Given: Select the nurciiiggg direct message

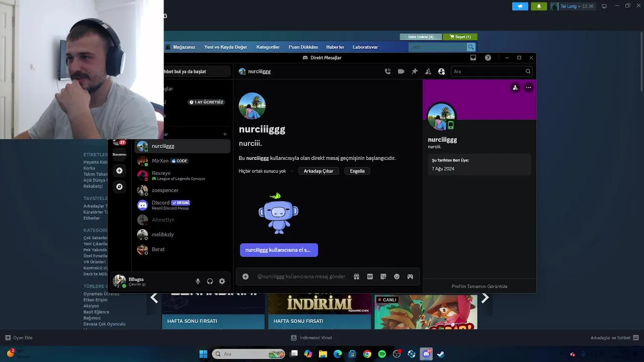Looking at the screenshot, I should point(183,146).
